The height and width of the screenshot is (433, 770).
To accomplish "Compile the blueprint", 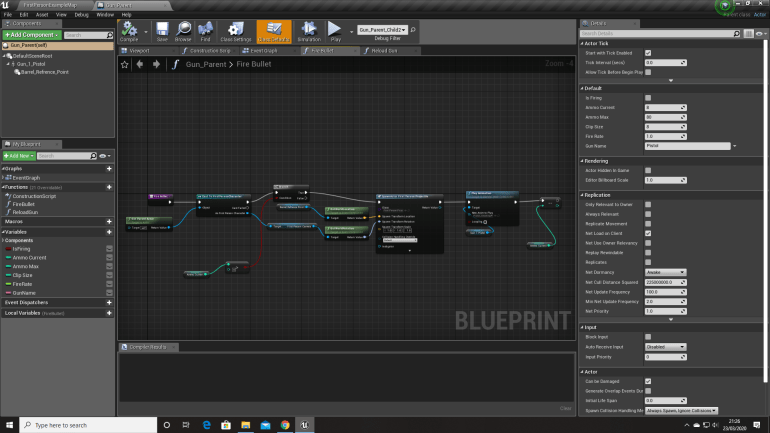I will [129, 32].
